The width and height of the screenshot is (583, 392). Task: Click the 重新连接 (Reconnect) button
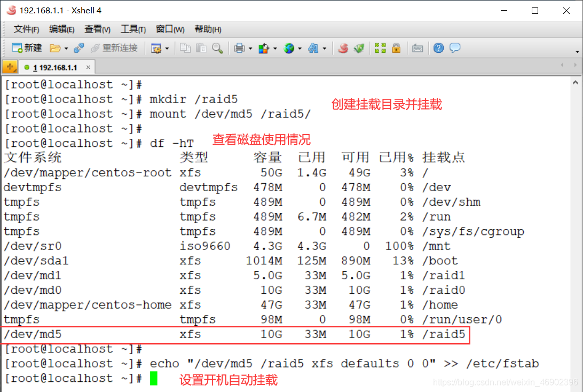tap(114, 48)
